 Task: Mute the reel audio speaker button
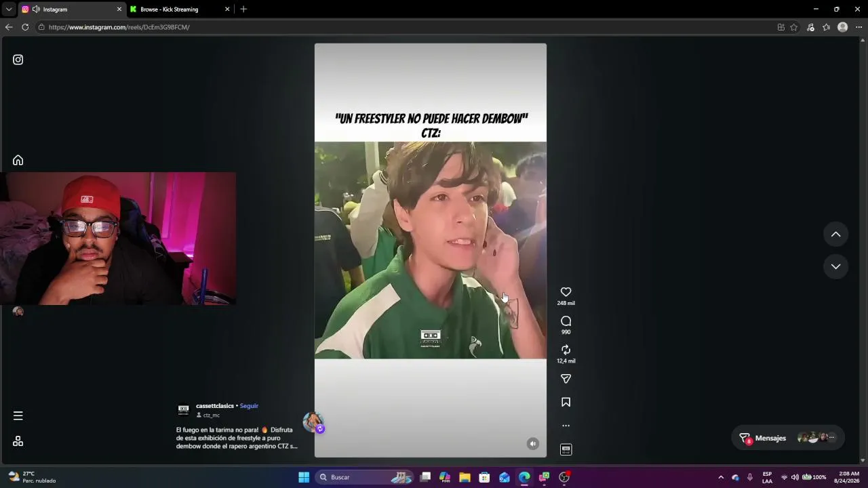[x=533, y=444]
